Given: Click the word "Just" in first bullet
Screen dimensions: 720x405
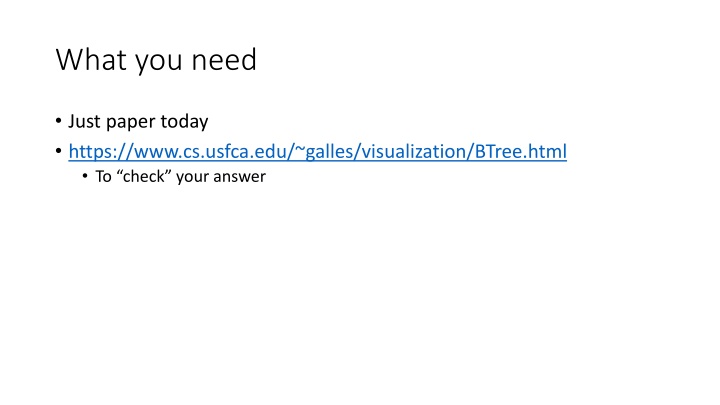Looking at the screenshot, I should pos(84,121).
